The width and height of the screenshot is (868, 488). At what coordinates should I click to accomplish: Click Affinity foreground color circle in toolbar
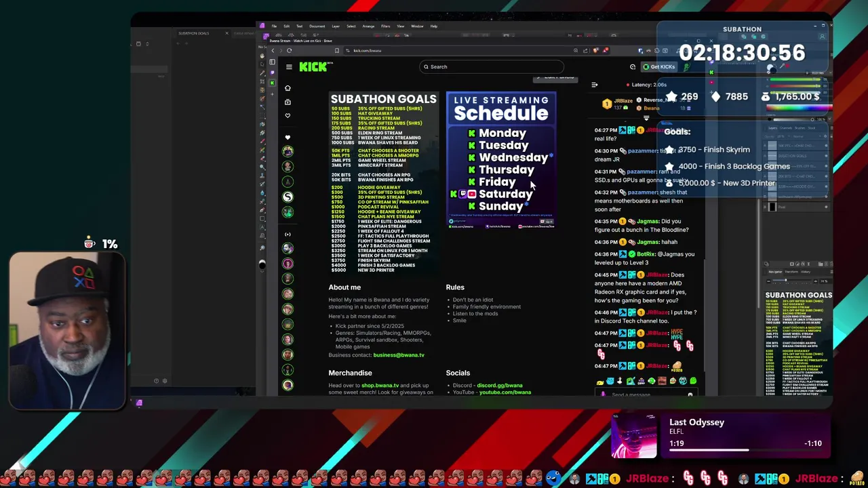click(x=262, y=265)
